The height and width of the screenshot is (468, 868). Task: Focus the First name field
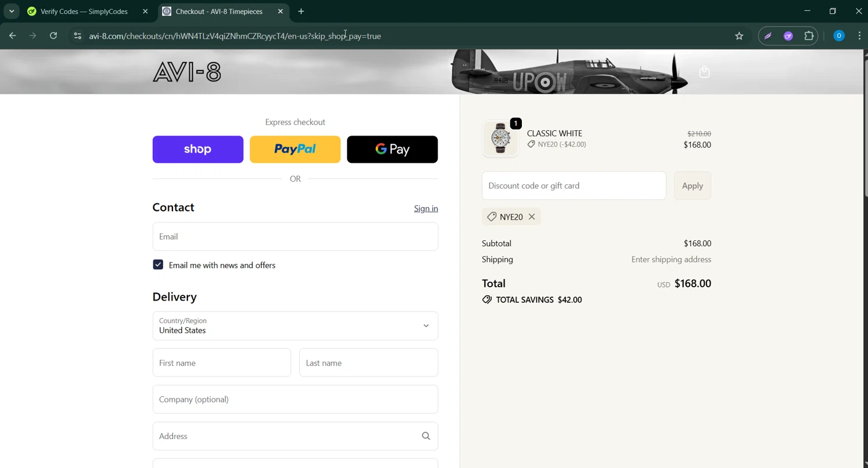[x=222, y=363]
